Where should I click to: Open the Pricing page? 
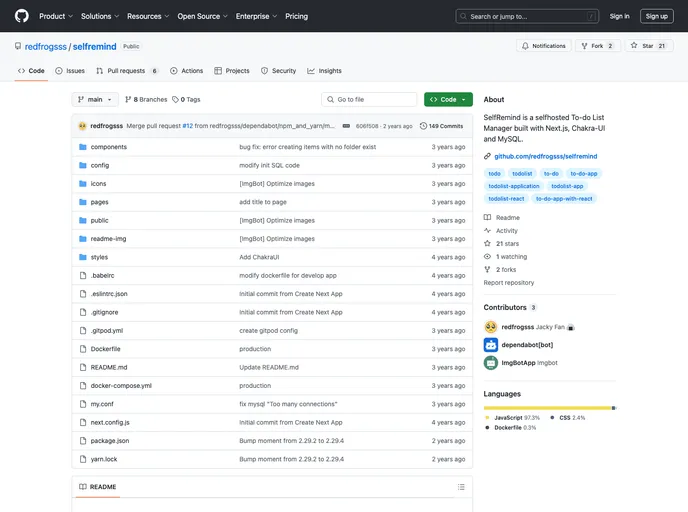[297, 16]
